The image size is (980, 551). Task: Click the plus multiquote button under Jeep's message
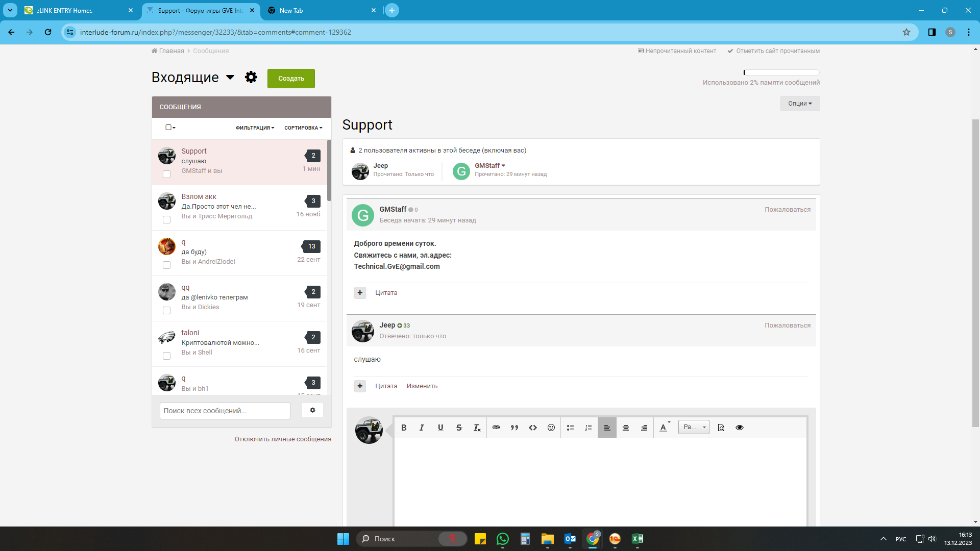point(360,386)
